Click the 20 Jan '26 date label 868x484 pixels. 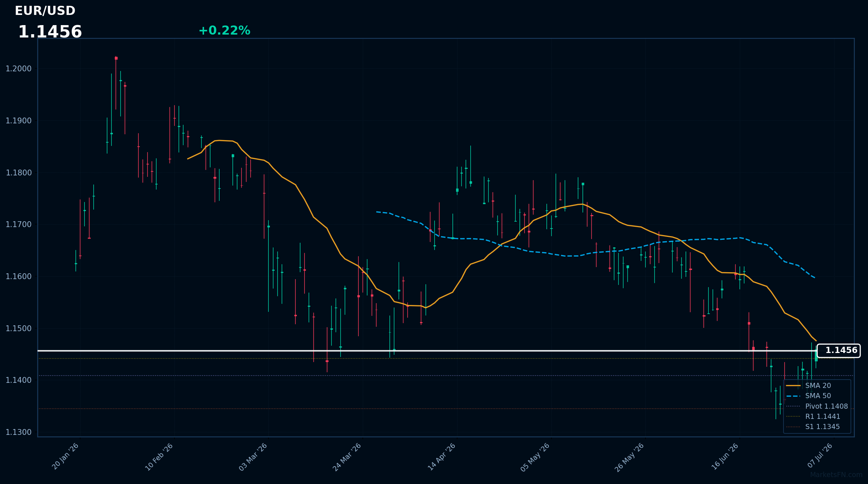(x=66, y=457)
